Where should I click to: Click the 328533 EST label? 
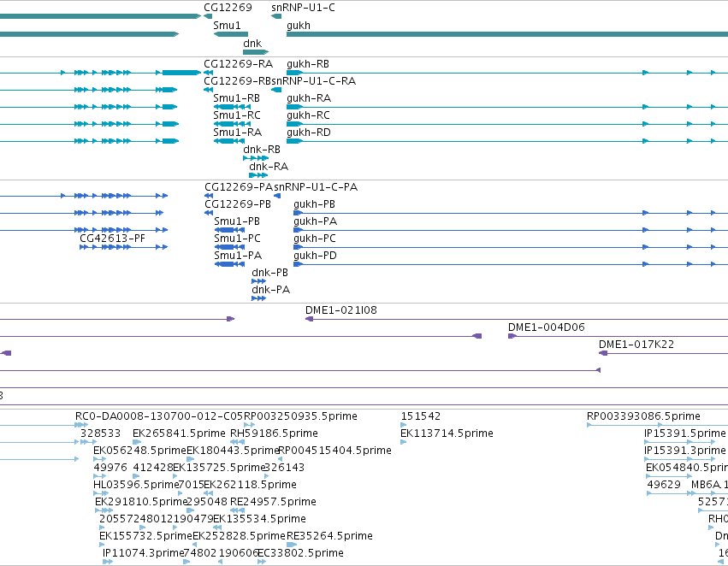coord(100,433)
